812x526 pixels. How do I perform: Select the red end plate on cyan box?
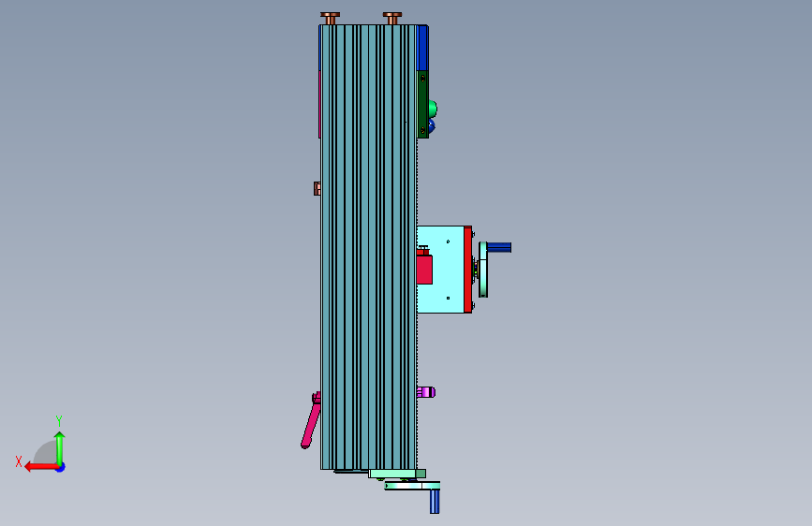tap(468, 270)
